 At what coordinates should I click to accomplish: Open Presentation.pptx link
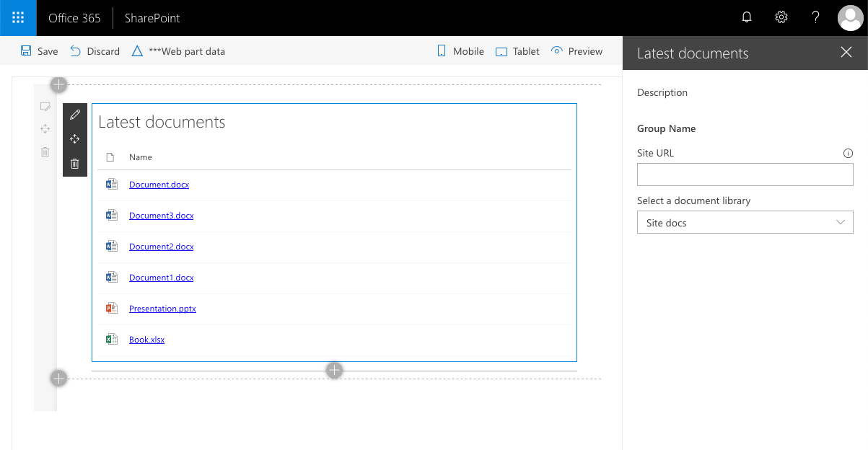tap(162, 309)
